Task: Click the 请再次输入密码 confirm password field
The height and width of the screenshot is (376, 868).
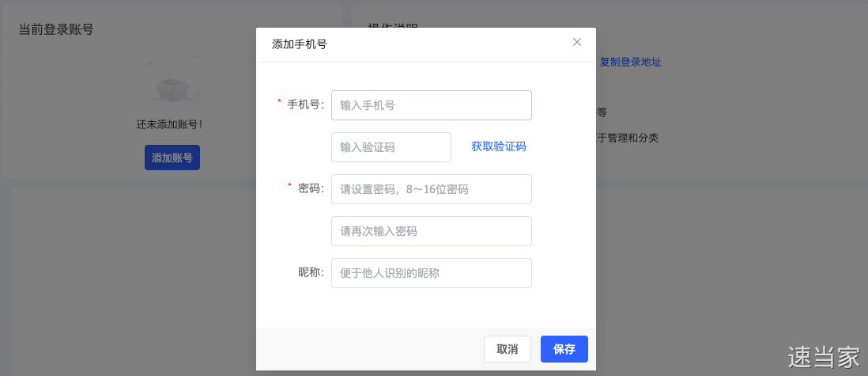Action: click(x=431, y=231)
